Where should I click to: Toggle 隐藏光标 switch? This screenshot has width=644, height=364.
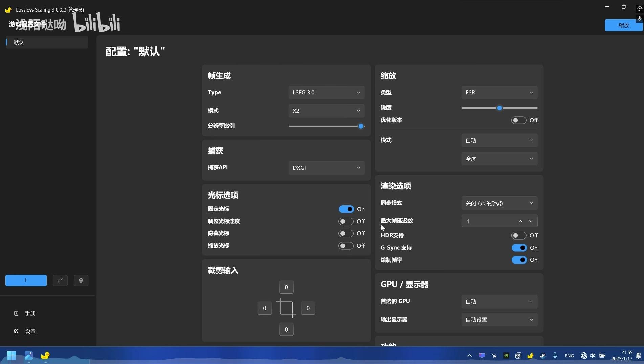pyautogui.click(x=346, y=234)
